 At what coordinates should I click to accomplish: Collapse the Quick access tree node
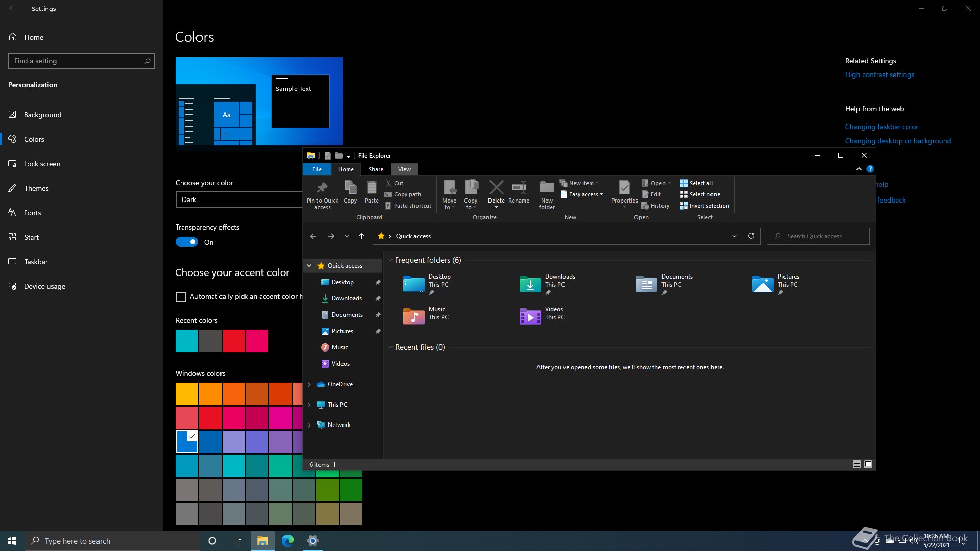point(309,266)
